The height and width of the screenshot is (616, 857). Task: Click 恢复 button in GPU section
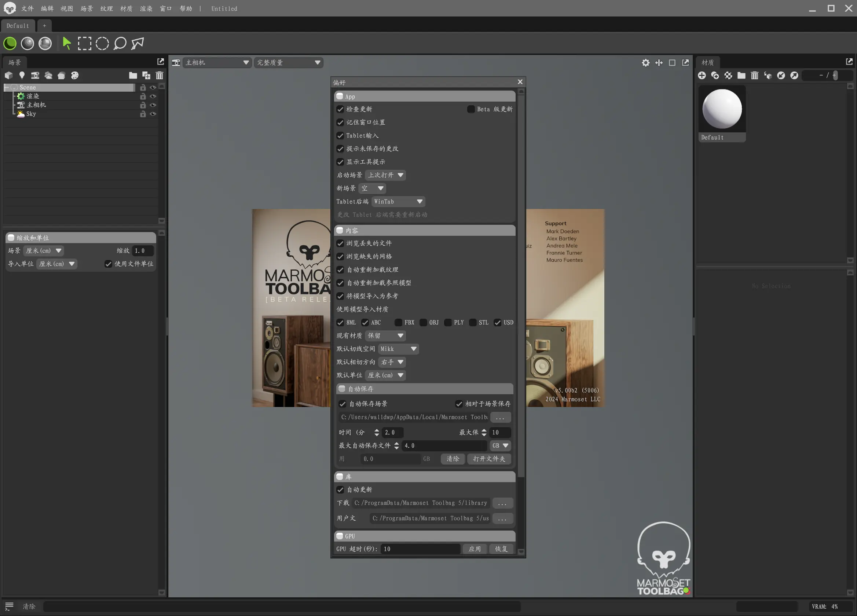[x=501, y=549]
